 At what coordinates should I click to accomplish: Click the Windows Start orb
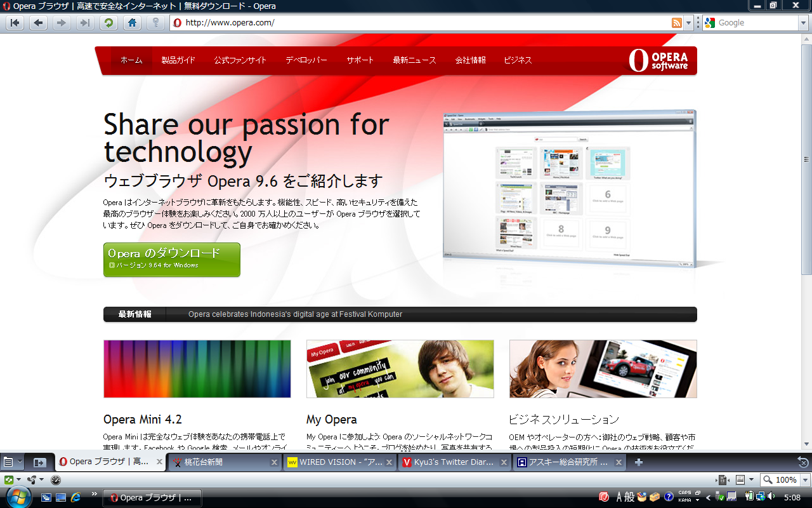click(x=18, y=497)
